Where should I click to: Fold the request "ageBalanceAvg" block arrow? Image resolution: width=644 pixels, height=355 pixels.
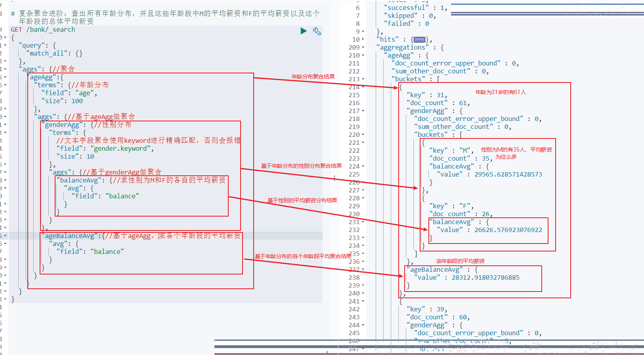pos(5,236)
